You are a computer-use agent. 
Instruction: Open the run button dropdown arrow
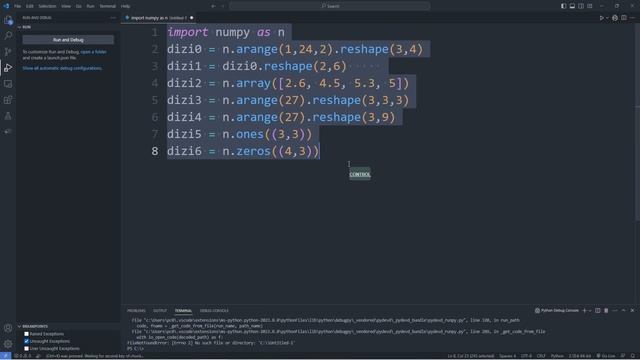(607, 18)
